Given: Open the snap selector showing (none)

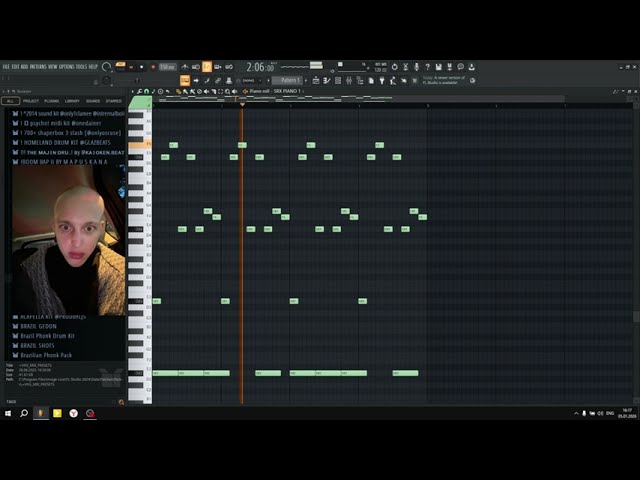Looking at the screenshot, I should 249,80.
